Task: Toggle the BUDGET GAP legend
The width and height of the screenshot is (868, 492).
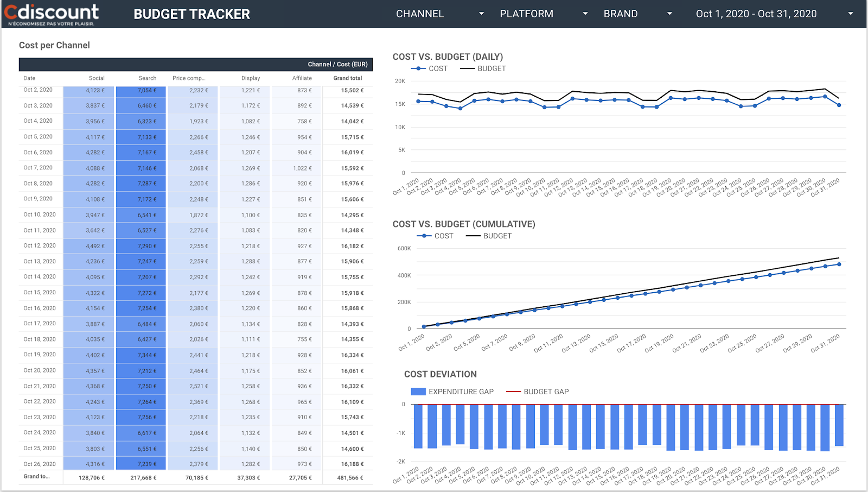Action: (x=546, y=392)
